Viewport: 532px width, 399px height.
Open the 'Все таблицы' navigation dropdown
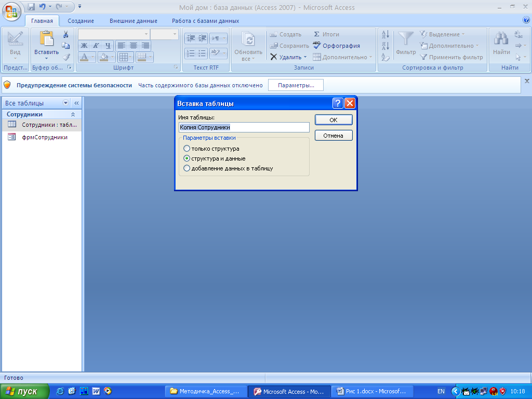(65, 103)
